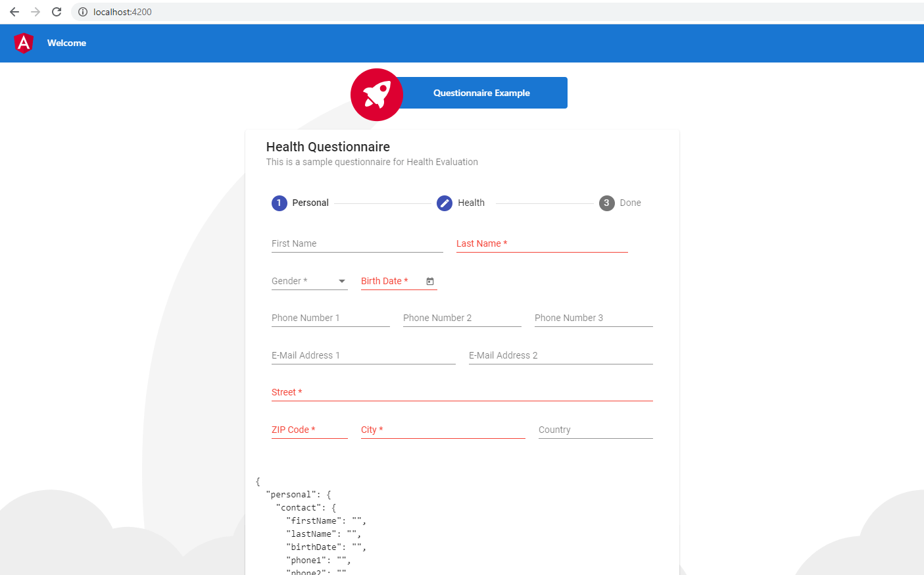The height and width of the screenshot is (575, 924).
Task: Click the numbered circle of the Personal step
Action: tap(279, 203)
